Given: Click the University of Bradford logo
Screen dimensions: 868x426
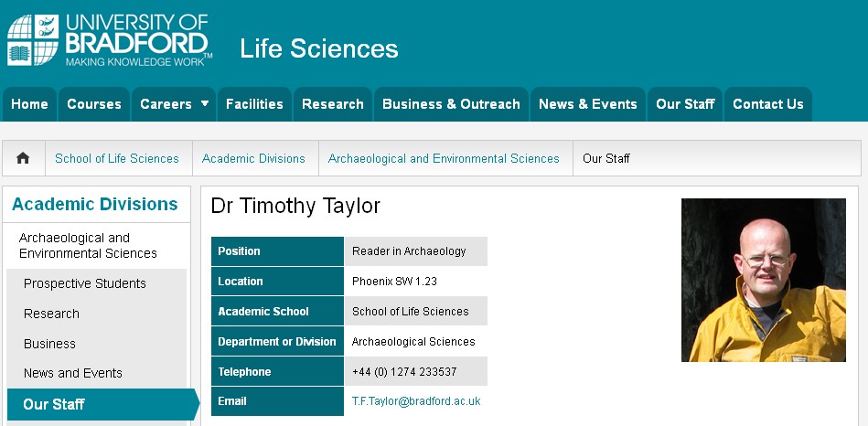Looking at the screenshot, I should 110,40.
